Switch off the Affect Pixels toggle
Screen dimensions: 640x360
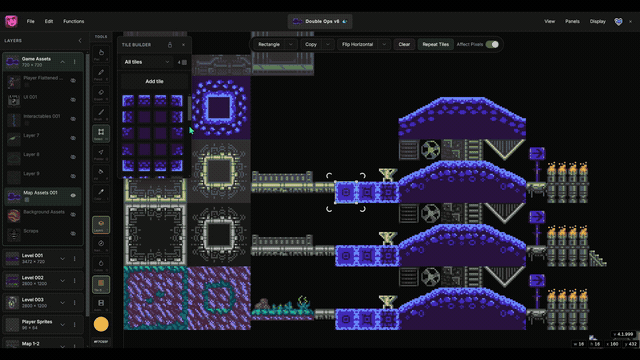492,44
